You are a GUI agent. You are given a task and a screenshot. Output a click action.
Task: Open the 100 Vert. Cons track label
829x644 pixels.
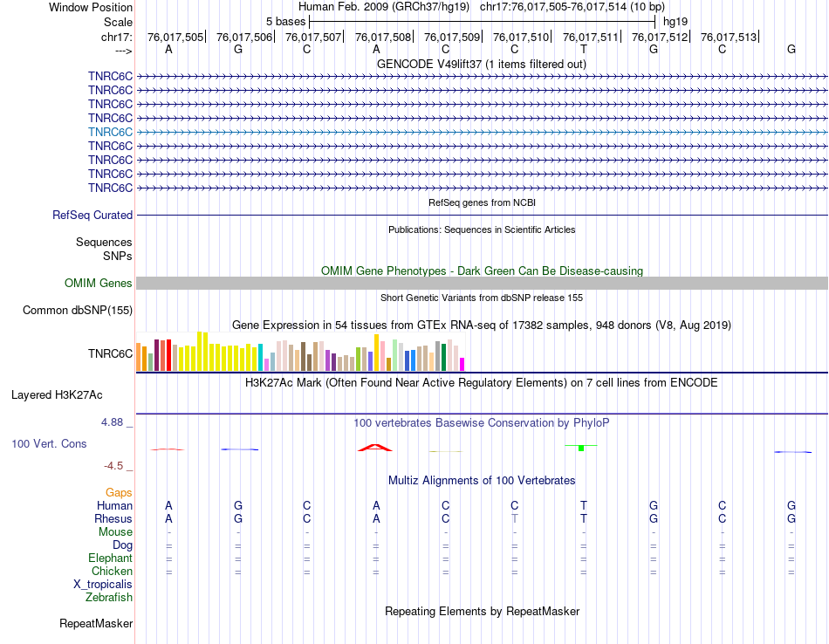click(49, 443)
